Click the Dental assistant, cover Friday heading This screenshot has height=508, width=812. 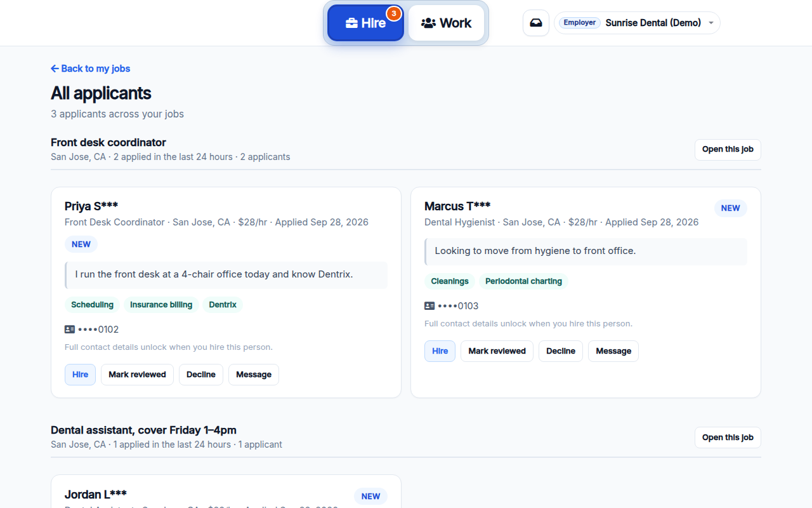(x=143, y=430)
